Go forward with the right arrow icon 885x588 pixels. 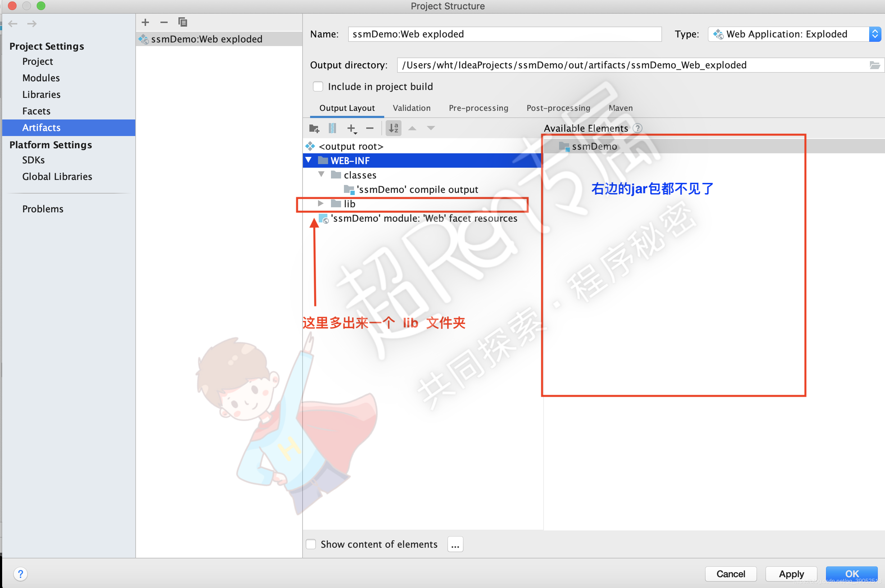32,24
